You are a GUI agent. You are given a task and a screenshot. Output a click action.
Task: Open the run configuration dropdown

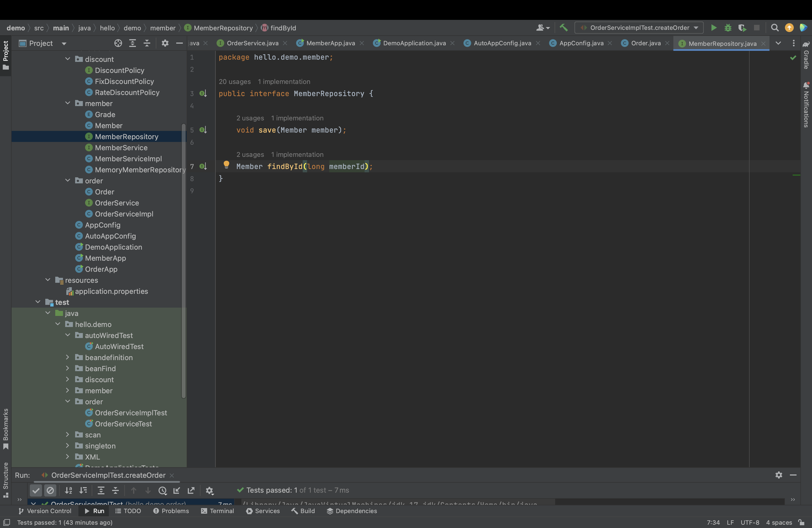639,28
